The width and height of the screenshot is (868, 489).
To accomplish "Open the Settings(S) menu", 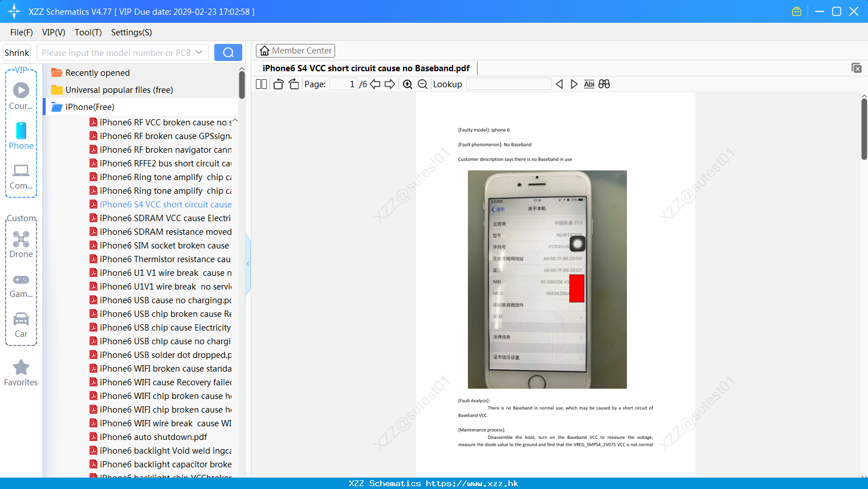I will click(x=132, y=32).
